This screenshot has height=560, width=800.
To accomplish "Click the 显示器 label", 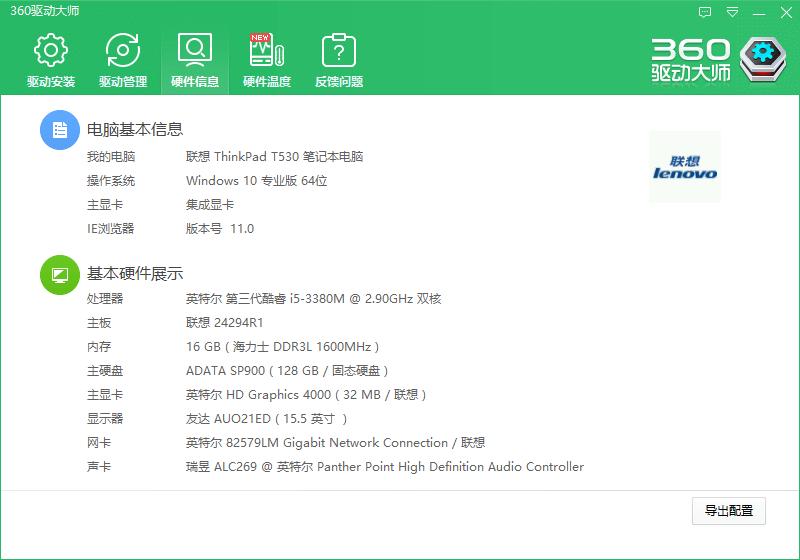I will tap(105, 419).
